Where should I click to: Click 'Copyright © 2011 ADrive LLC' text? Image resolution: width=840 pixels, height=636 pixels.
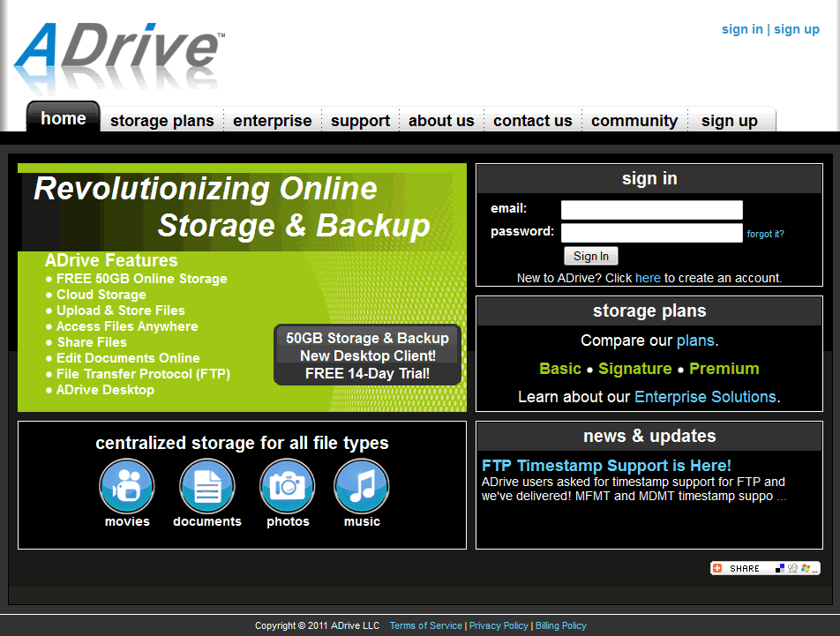(x=317, y=625)
